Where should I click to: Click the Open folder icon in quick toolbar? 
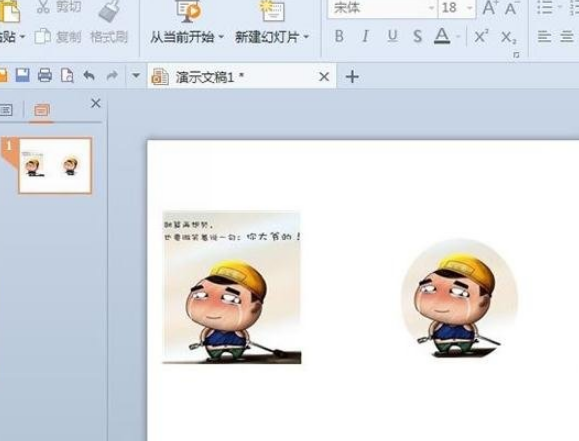pos(3,76)
